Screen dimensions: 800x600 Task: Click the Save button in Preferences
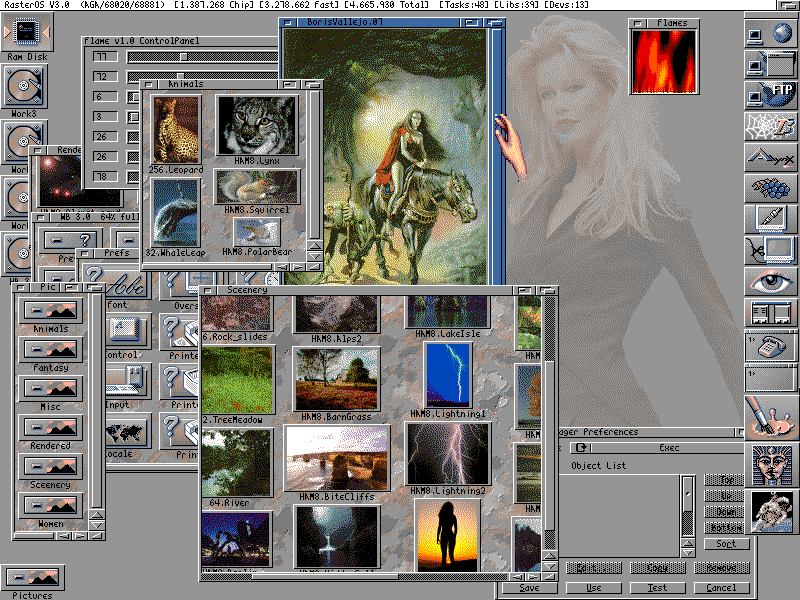coord(529,588)
